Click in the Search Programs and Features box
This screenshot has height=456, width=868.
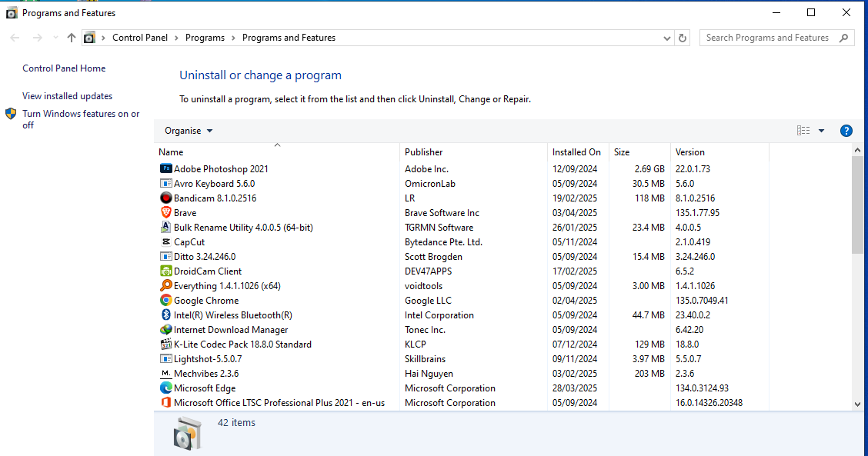point(770,38)
